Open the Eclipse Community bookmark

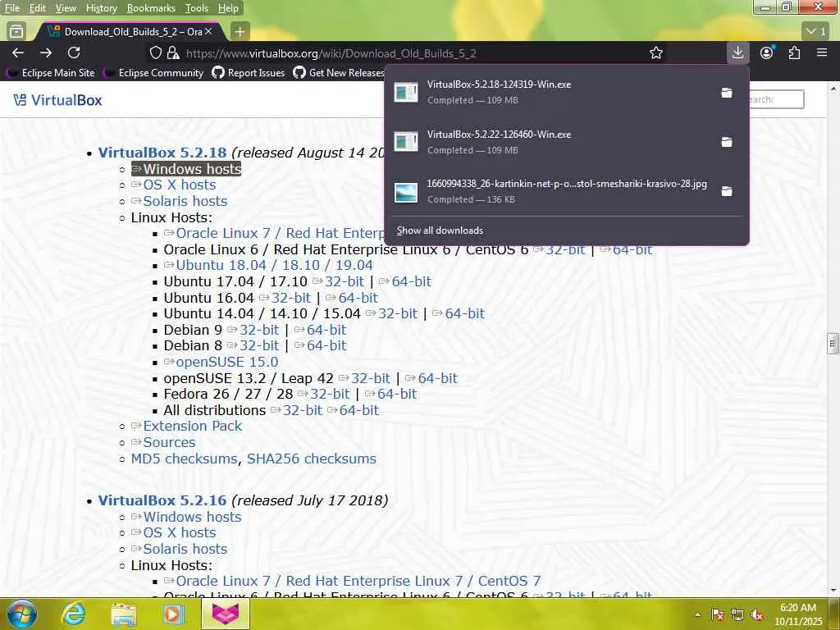pyautogui.click(x=154, y=73)
